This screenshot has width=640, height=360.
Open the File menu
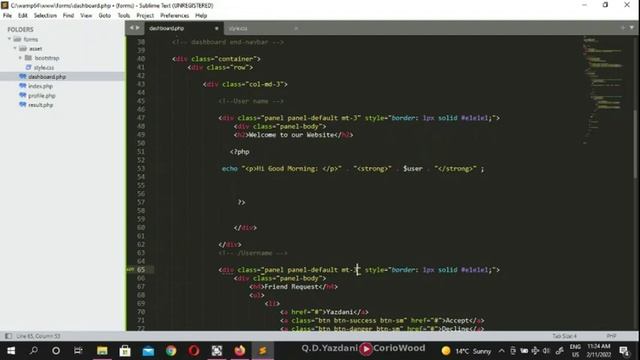click(7, 16)
